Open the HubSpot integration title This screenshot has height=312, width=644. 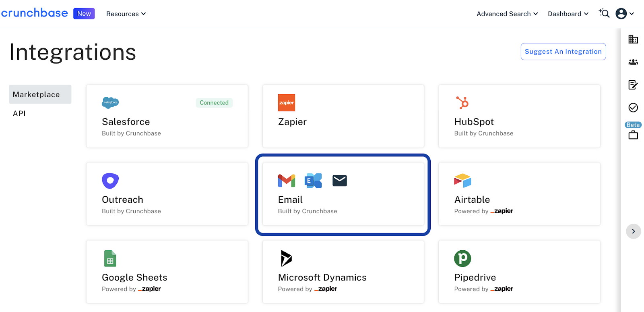pyautogui.click(x=474, y=122)
